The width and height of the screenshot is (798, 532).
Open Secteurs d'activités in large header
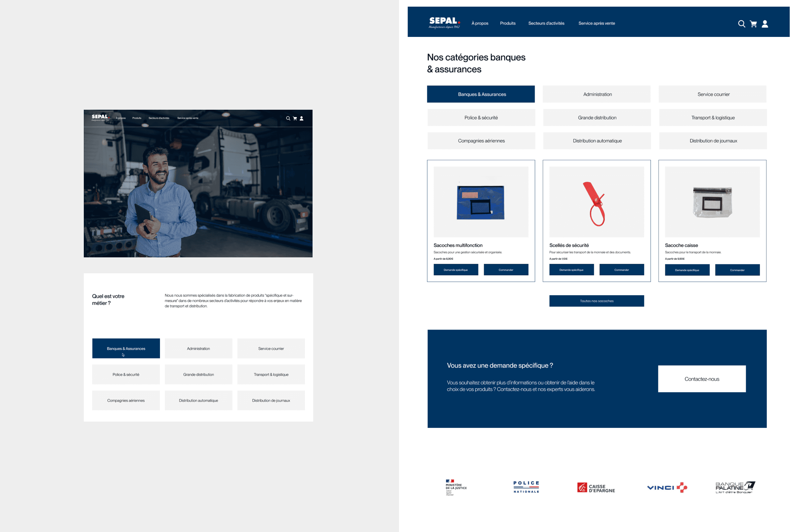(x=546, y=23)
